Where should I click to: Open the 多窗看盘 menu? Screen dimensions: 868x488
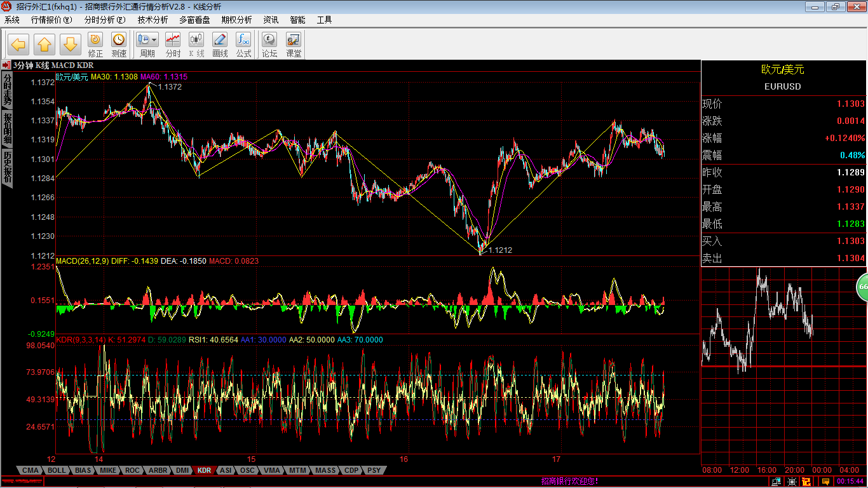(x=194, y=20)
